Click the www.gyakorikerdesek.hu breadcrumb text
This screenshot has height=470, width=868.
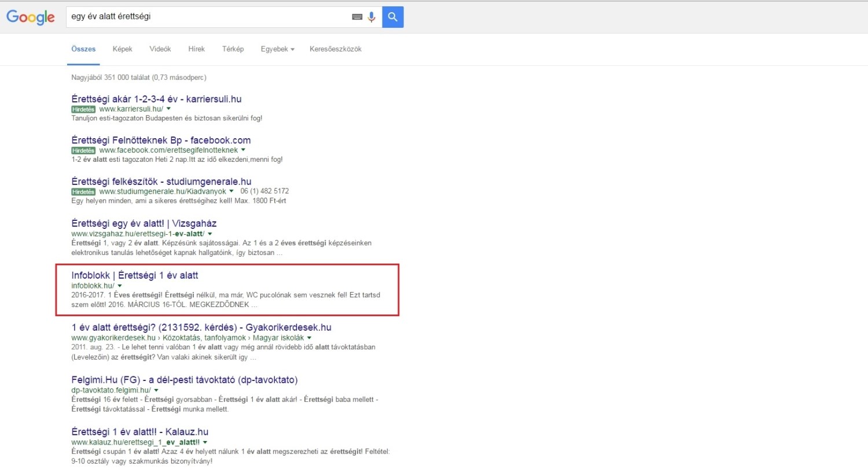point(113,338)
